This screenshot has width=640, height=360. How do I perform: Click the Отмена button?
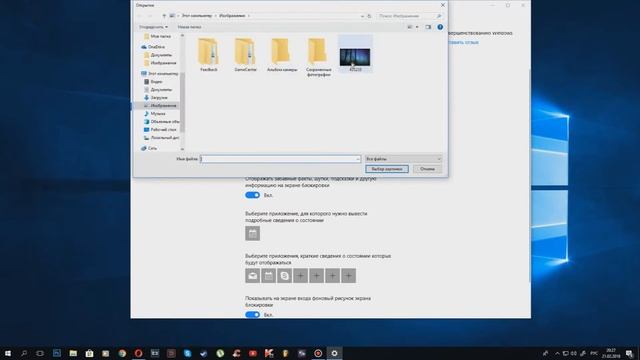pos(427,169)
